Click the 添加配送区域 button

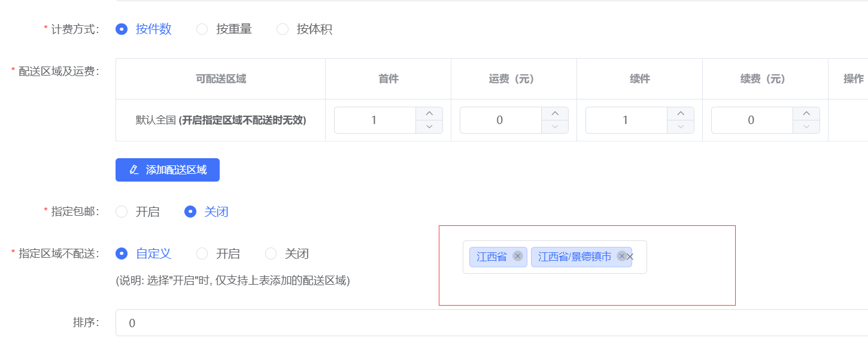[x=168, y=170]
